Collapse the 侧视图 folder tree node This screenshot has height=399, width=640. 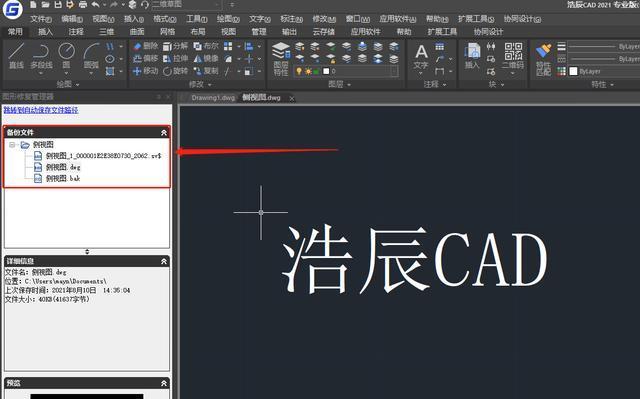12,145
